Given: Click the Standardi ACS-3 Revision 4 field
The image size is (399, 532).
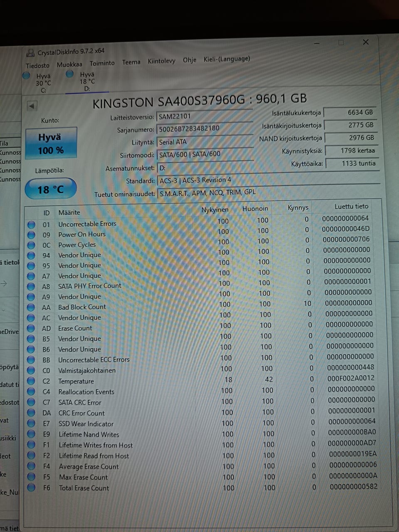Looking at the screenshot, I should [268, 180].
